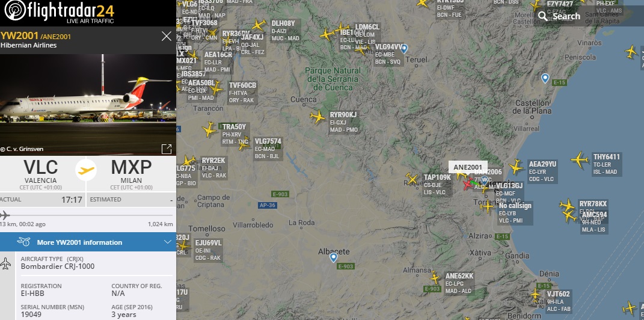Click the Albacete airport pin marker
This screenshot has width=644, height=320.
(334, 257)
